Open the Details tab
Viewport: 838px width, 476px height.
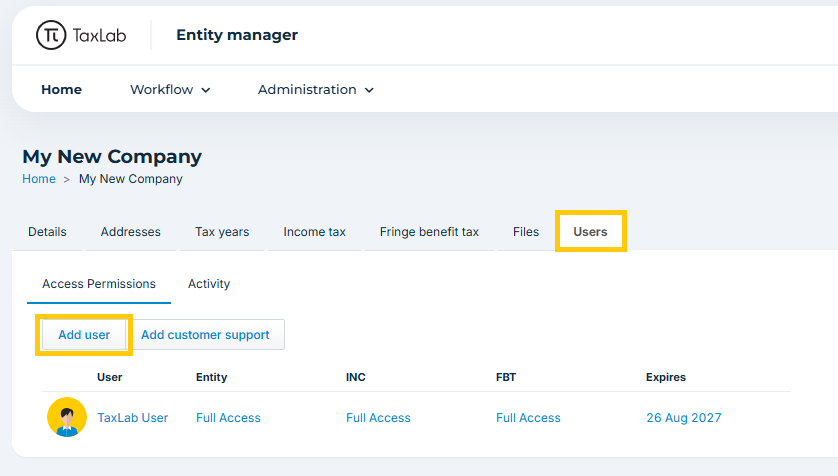pyautogui.click(x=48, y=232)
